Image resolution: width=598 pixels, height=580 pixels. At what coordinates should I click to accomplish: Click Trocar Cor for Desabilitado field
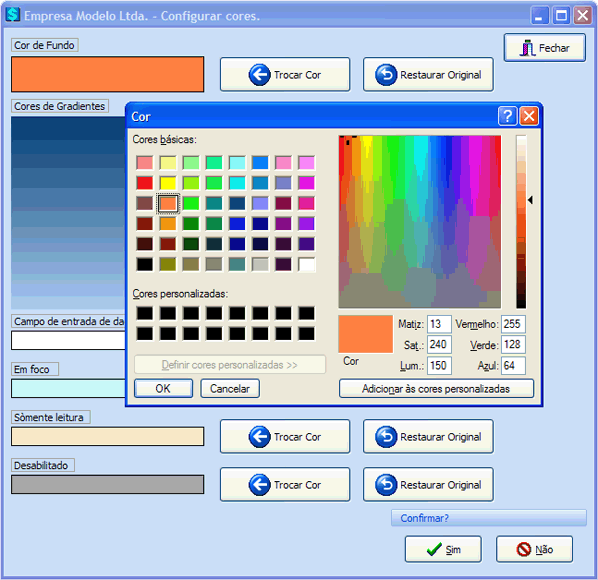(285, 485)
